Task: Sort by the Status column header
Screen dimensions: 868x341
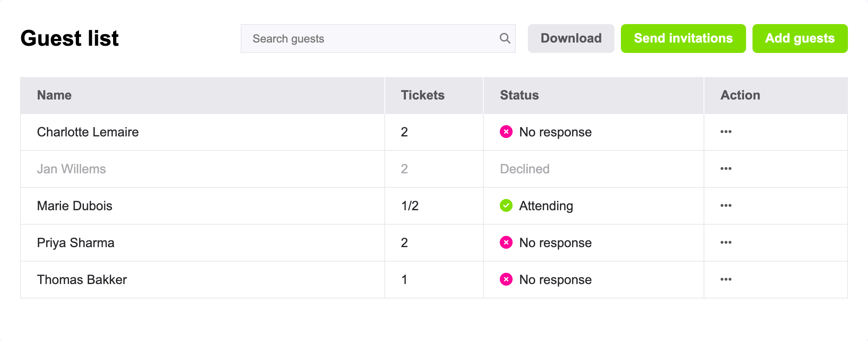Action: pyautogui.click(x=519, y=95)
